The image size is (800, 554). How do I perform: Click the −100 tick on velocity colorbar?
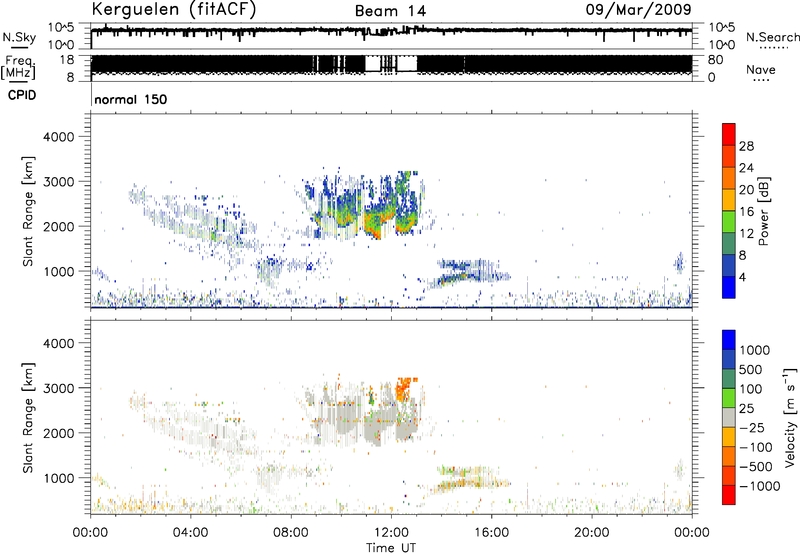pos(756,447)
